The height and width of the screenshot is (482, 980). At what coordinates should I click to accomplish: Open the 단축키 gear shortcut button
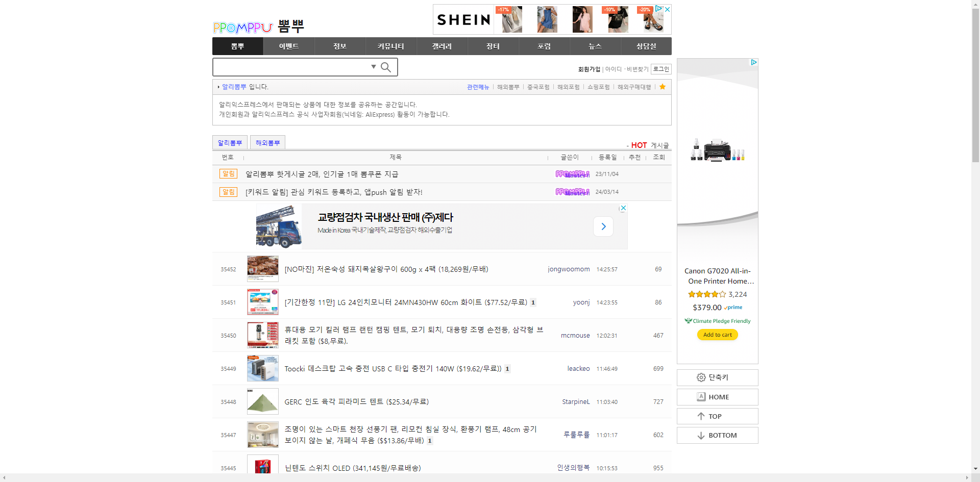pos(717,377)
